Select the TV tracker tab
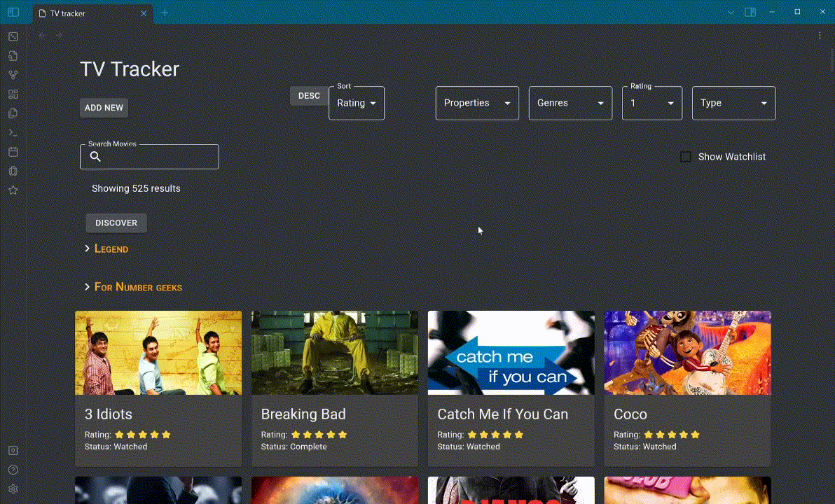This screenshot has height=504, width=835. (93, 13)
